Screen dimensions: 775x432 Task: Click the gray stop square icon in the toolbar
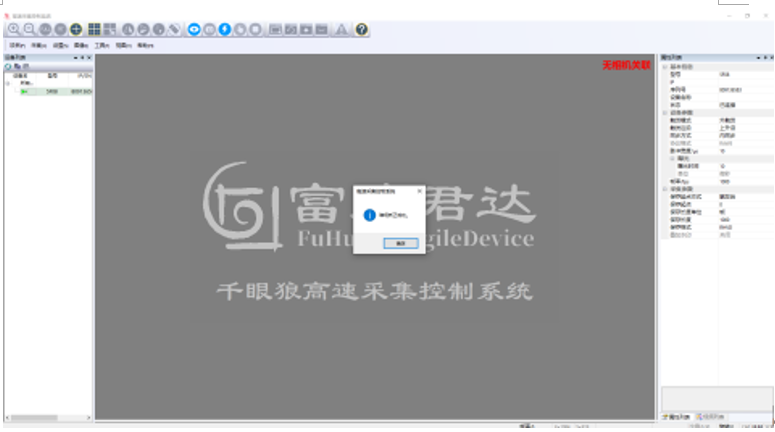click(256, 30)
